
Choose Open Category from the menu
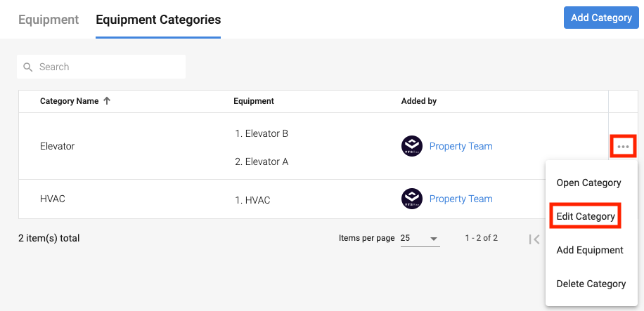coord(588,183)
